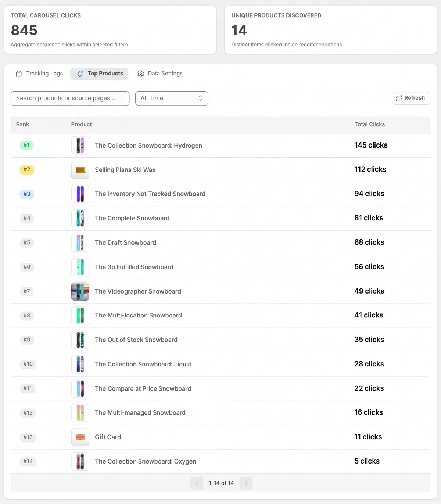The height and width of the screenshot is (504, 441).
Task: Click the Multi-location Snowboard thumbnail
Action: click(80, 315)
